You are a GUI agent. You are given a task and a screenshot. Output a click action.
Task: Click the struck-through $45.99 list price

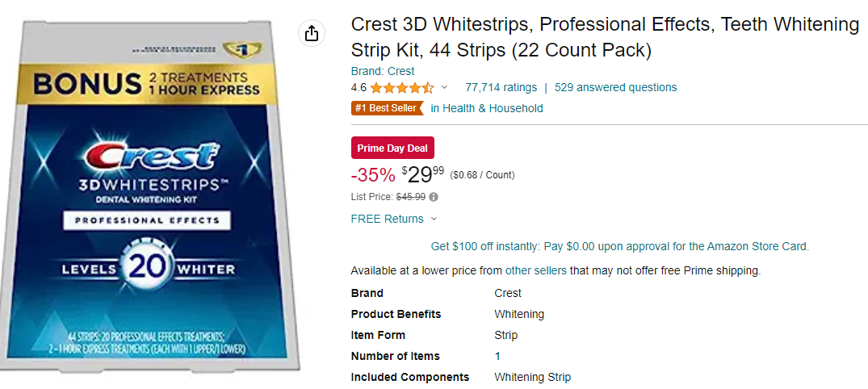(411, 197)
